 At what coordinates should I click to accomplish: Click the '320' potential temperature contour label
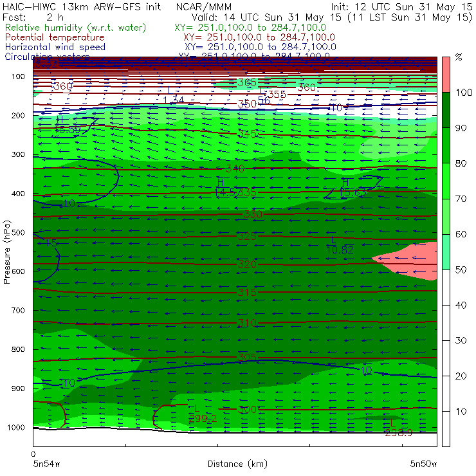(x=247, y=264)
